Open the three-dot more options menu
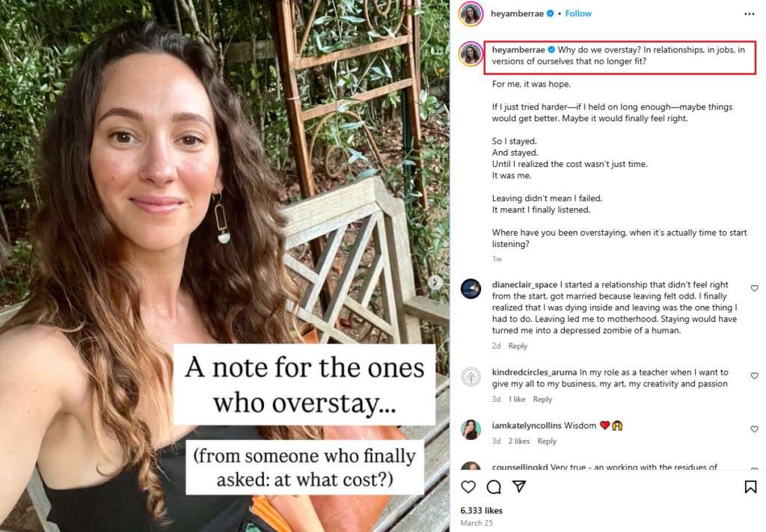The height and width of the screenshot is (532, 766). pos(750,13)
